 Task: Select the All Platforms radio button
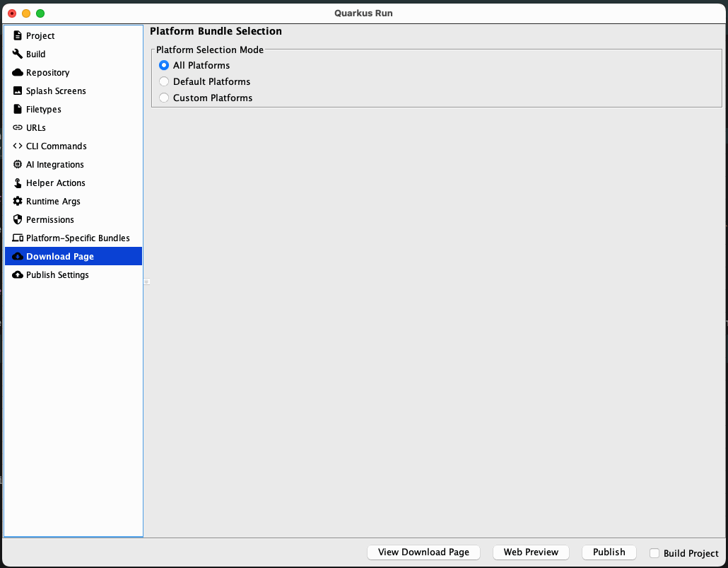(164, 65)
